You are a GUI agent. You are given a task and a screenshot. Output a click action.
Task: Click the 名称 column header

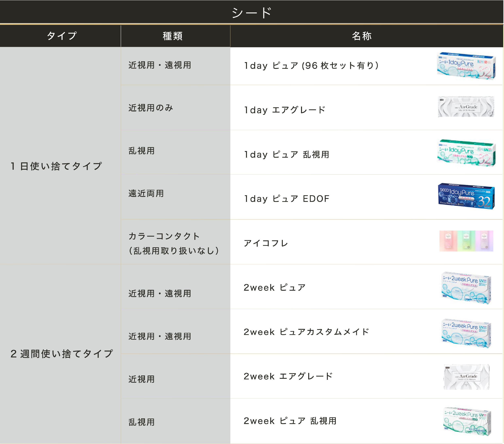click(x=362, y=36)
